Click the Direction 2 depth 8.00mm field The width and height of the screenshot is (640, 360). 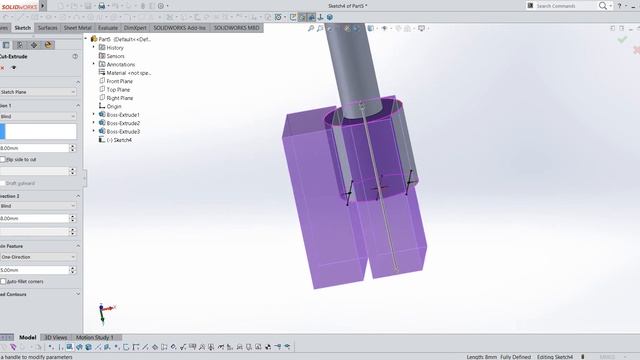[34, 219]
